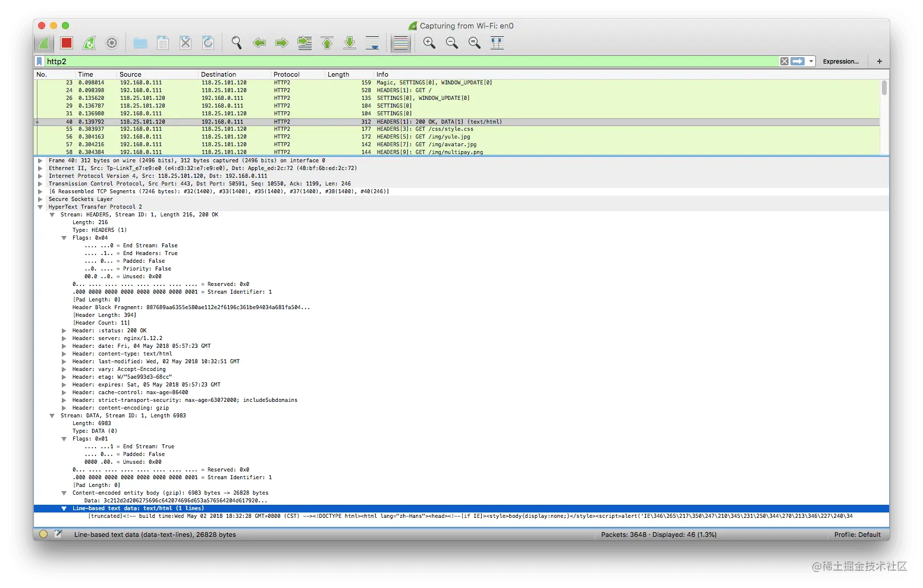Expand Header: content-type: text/html
Image resolution: width=923 pixels, height=588 pixels.
click(64, 354)
